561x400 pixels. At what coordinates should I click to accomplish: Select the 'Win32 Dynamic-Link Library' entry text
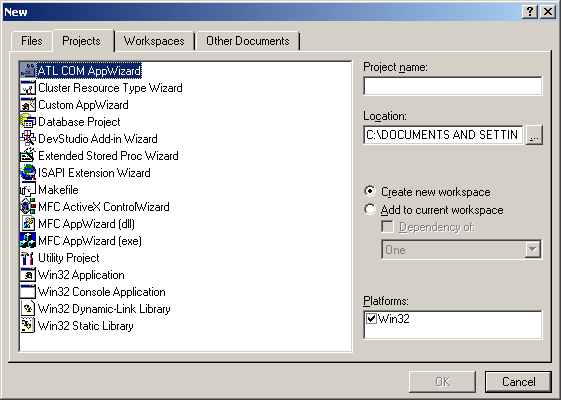[104, 309]
